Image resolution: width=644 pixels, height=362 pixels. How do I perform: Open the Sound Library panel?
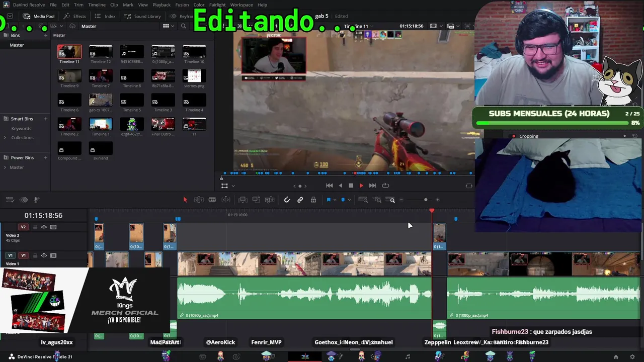[x=142, y=16]
